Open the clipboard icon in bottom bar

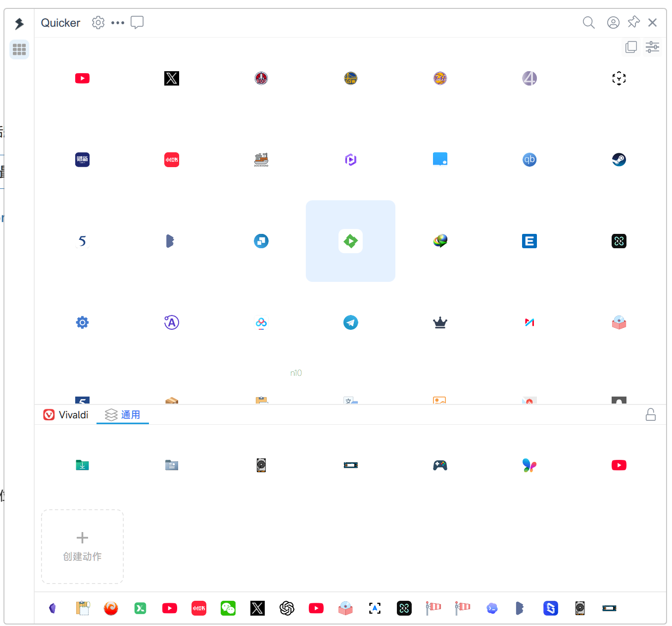(83, 608)
